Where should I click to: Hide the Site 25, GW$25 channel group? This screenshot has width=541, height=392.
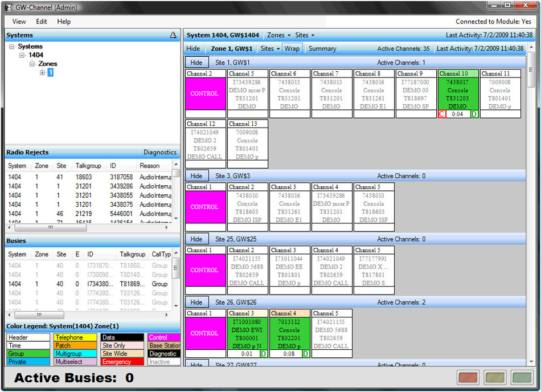click(197, 239)
